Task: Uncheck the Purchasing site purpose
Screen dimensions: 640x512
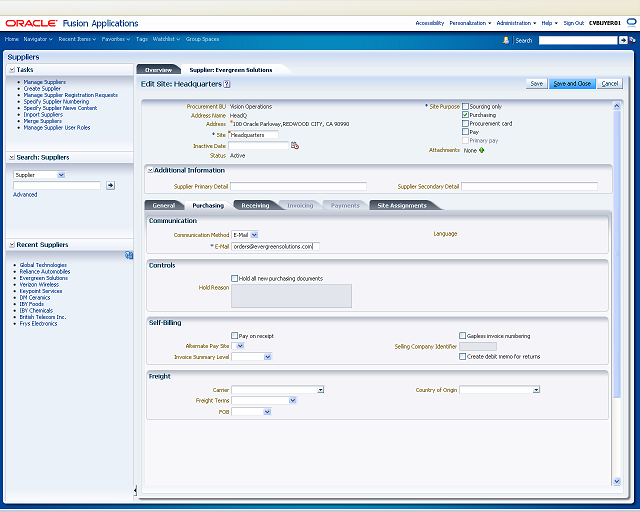Action: (x=465, y=115)
